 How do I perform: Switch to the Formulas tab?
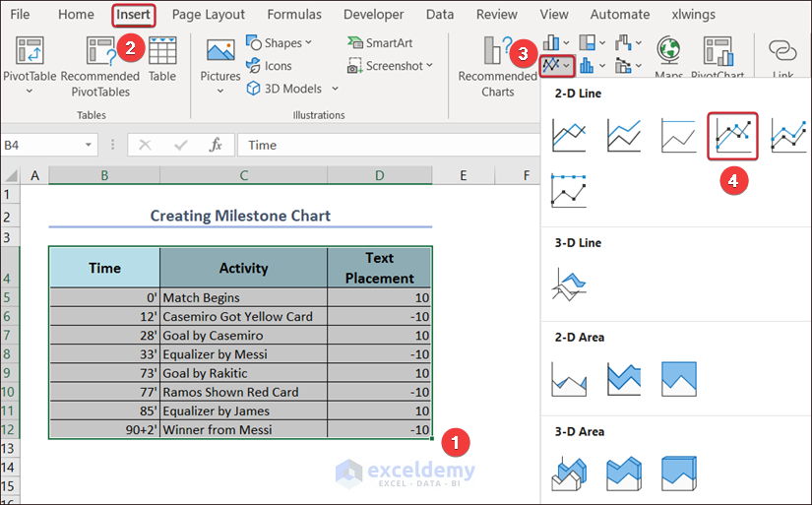pos(294,15)
